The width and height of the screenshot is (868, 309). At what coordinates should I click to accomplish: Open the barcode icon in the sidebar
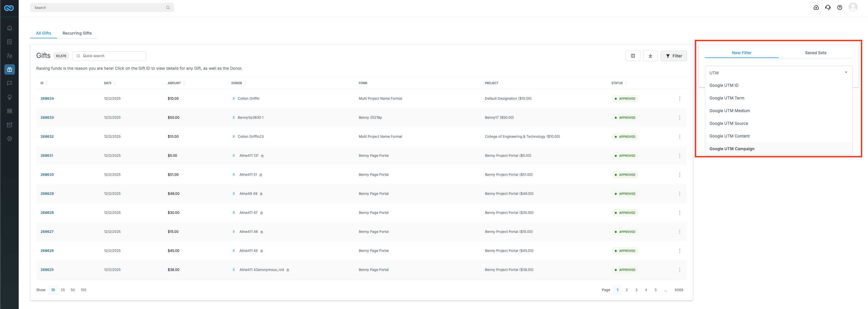9,111
